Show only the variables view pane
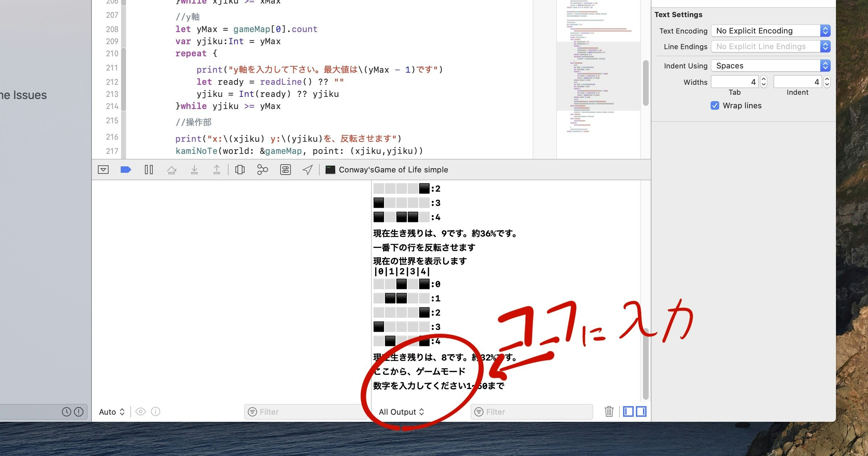 click(628, 411)
